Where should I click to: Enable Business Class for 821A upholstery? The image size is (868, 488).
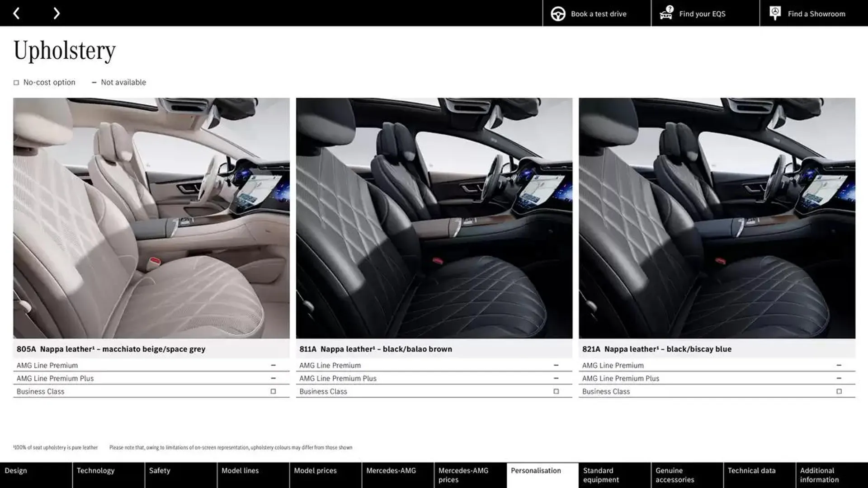coord(838,391)
